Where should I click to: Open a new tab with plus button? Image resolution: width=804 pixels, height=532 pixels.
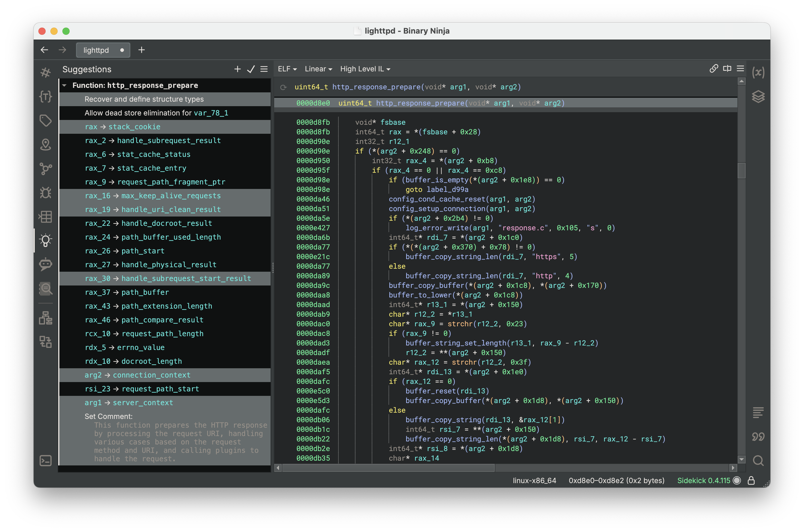pyautogui.click(x=142, y=50)
